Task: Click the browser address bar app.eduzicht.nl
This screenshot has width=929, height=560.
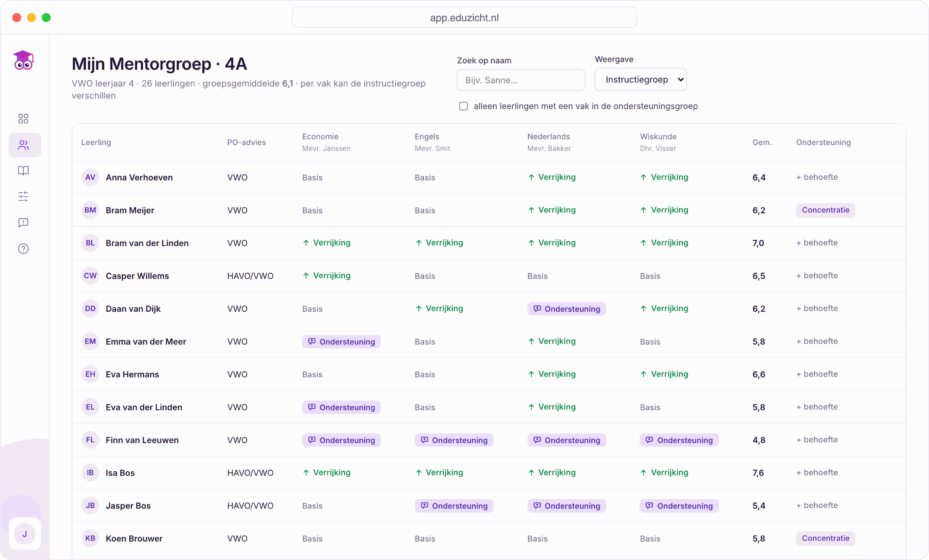Action: click(x=464, y=18)
